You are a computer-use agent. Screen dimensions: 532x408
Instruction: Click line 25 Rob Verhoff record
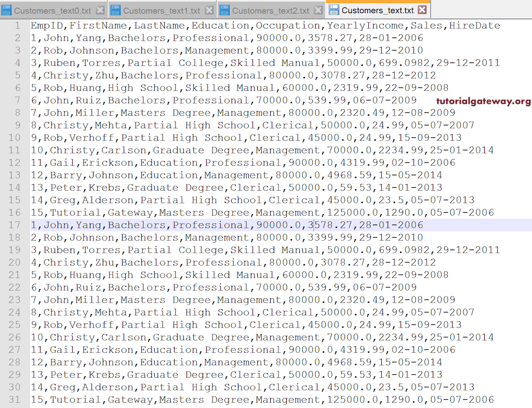click(246, 325)
